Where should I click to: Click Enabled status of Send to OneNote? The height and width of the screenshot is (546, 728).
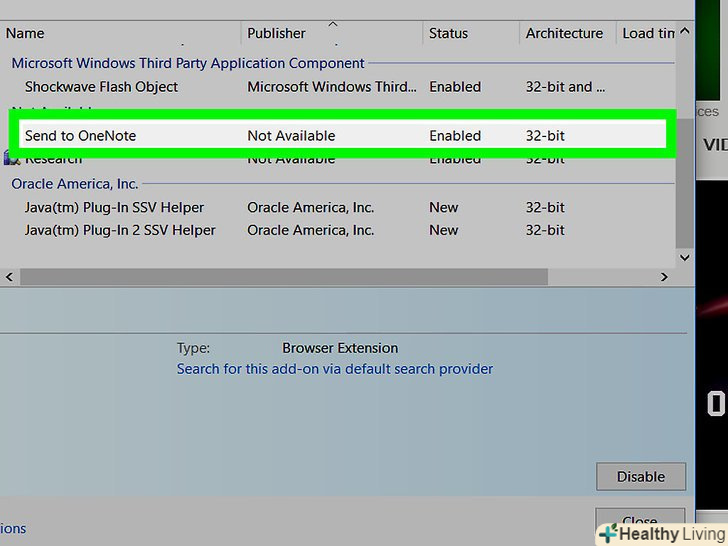[x=455, y=136]
